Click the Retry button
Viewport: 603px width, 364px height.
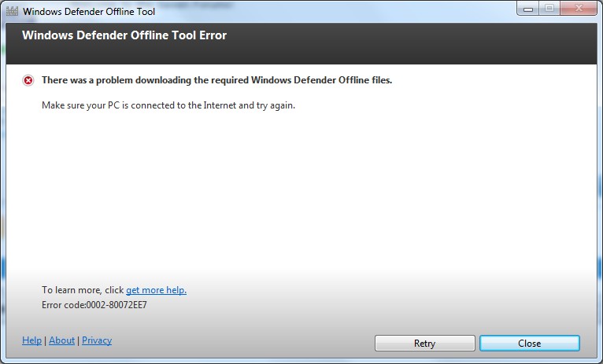424,343
